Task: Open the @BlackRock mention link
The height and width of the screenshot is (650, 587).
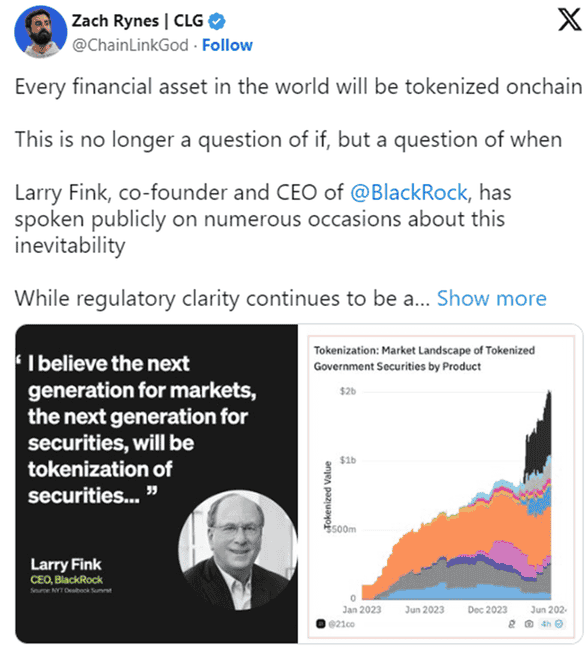Action: coord(409,192)
